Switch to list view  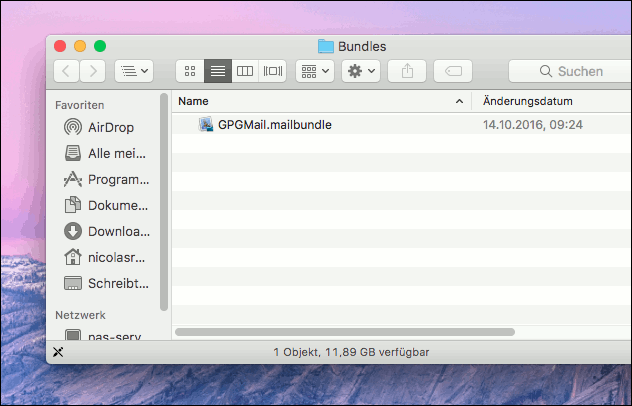click(217, 71)
